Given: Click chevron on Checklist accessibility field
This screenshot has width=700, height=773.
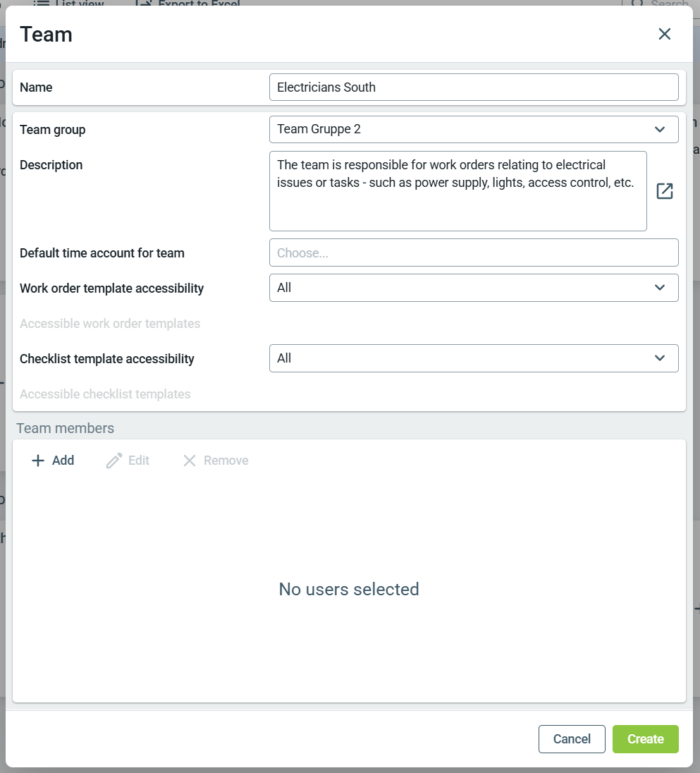Looking at the screenshot, I should point(660,358).
